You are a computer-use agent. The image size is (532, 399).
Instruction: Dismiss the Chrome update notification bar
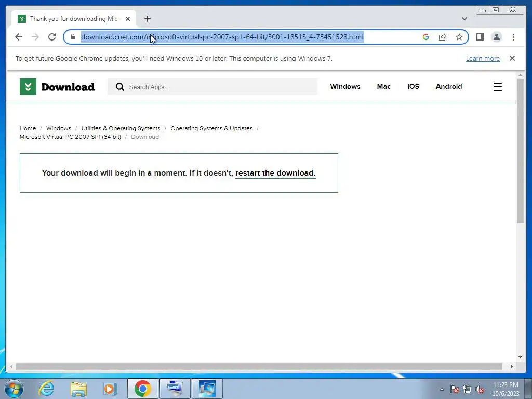(x=512, y=58)
